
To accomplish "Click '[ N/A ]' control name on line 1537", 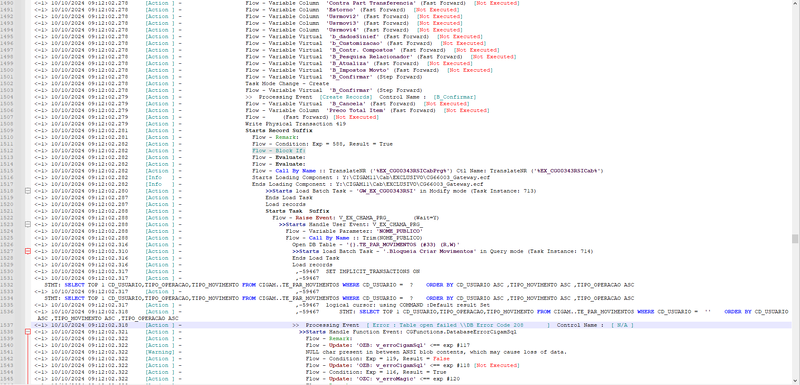I will [622, 325].
